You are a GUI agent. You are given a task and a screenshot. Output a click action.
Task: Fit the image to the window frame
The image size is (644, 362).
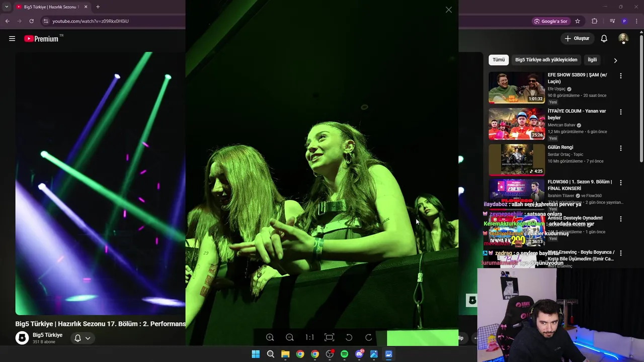329,338
